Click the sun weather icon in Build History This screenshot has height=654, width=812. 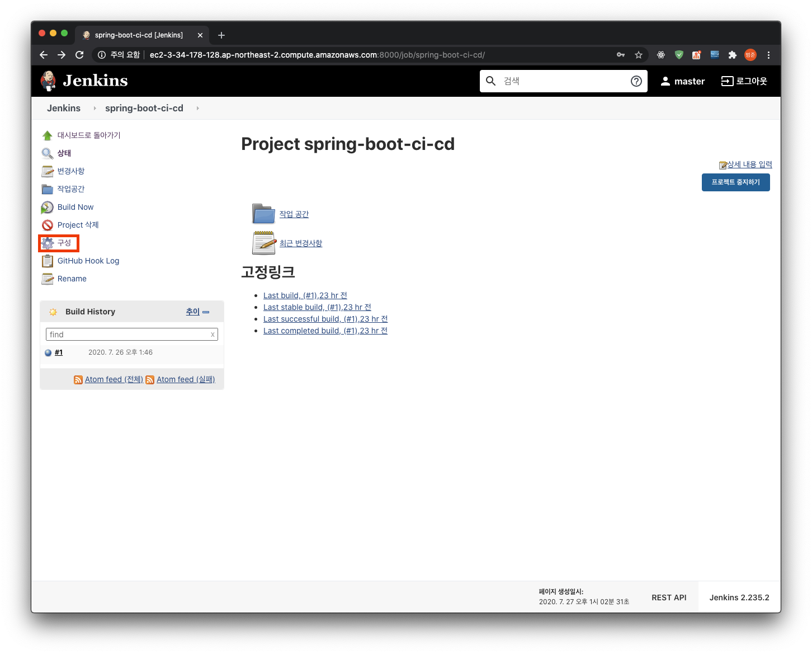[53, 312]
